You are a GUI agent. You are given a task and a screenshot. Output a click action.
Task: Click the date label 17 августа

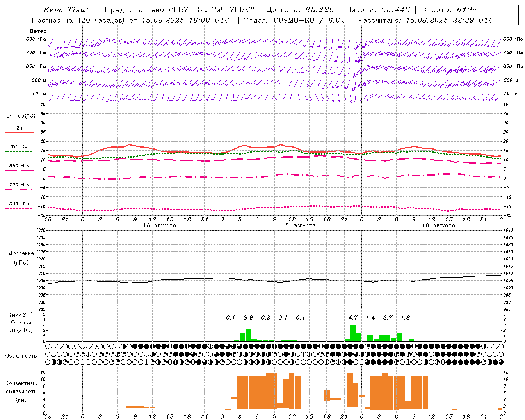tap(299, 226)
